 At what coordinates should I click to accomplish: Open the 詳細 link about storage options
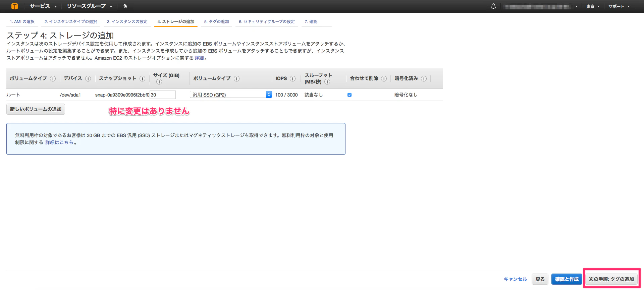coord(199,58)
